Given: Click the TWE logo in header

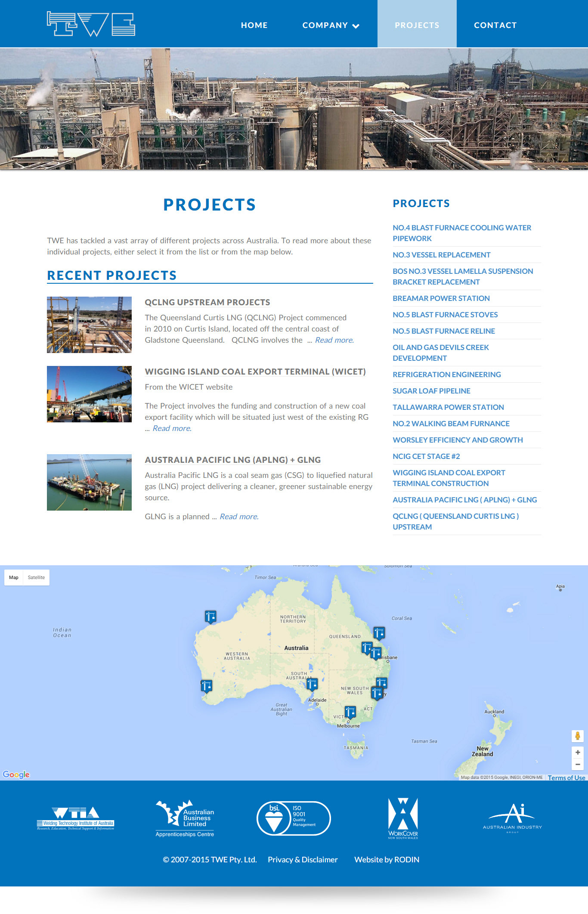Looking at the screenshot, I should [91, 24].
